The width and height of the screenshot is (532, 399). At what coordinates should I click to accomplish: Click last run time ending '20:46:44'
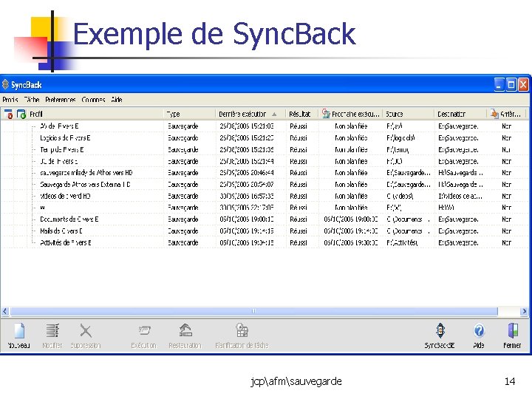[247, 173]
